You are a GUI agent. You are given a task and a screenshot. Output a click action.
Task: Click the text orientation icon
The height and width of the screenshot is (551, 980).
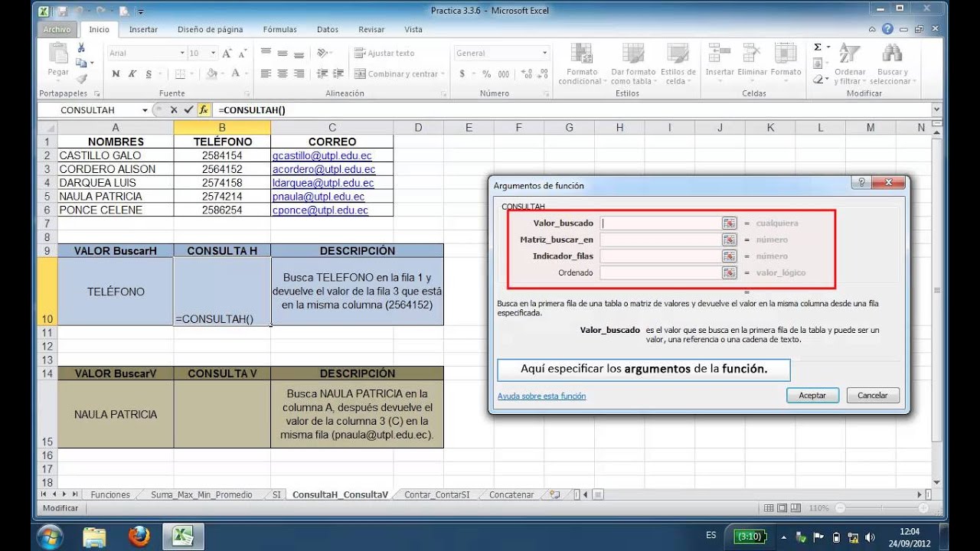coord(322,54)
